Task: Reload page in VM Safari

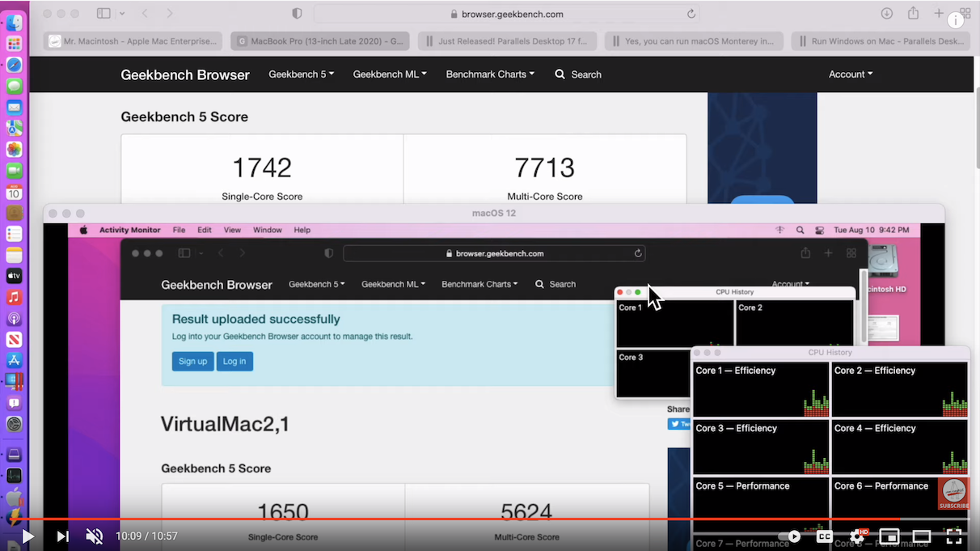Action: 638,253
